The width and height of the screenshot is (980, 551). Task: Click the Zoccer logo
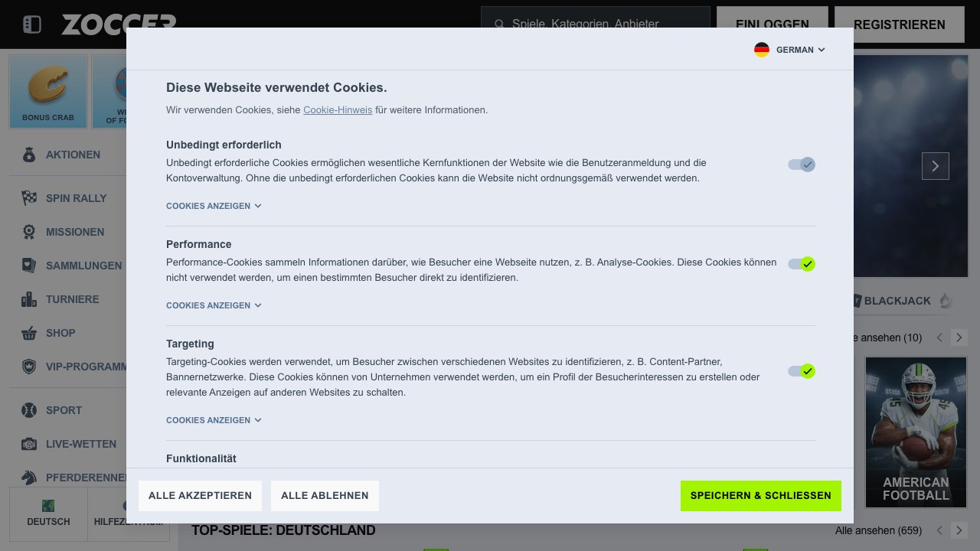119,24
